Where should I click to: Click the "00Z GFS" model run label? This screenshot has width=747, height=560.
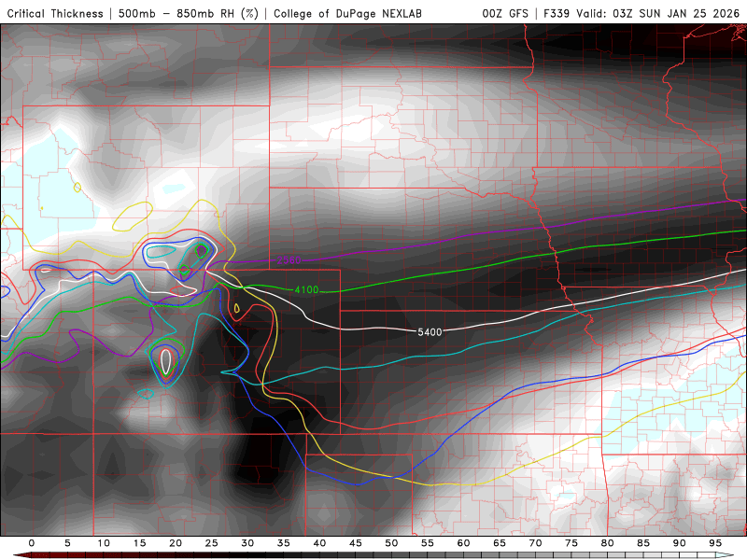click(505, 13)
